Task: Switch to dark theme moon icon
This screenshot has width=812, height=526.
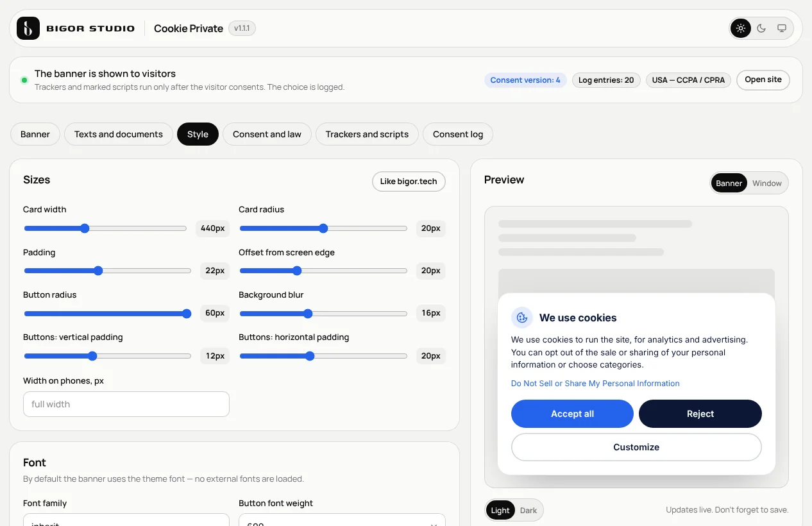Action: point(761,28)
